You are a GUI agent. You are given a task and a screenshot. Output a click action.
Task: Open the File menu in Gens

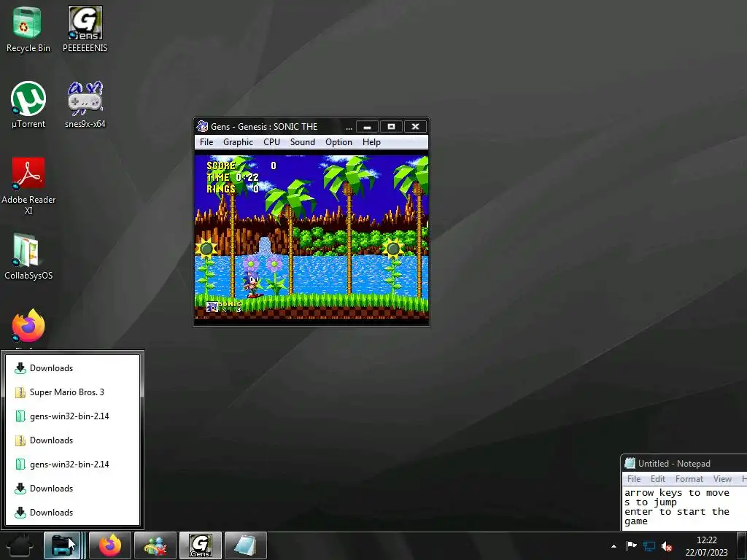[x=206, y=142]
